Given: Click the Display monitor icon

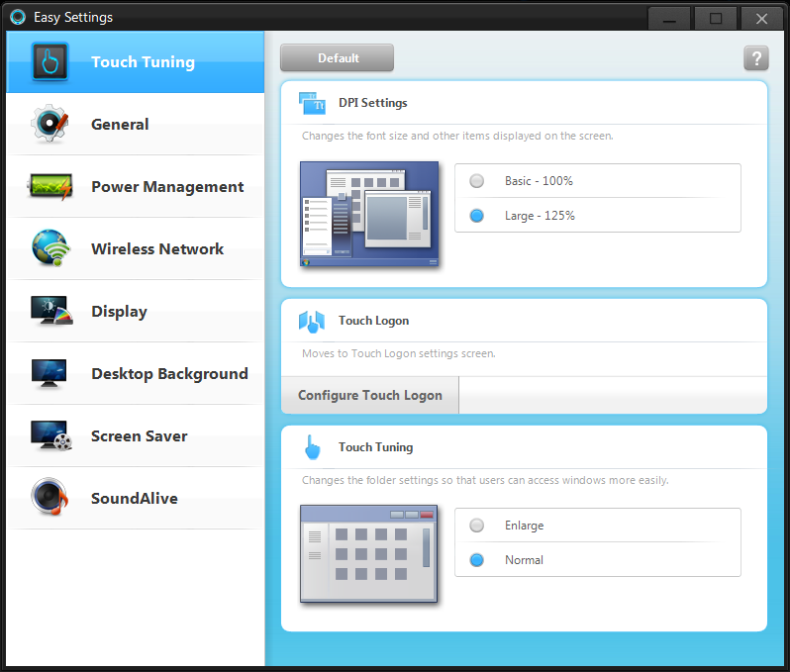Looking at the screenshot, I should [50, 312].
